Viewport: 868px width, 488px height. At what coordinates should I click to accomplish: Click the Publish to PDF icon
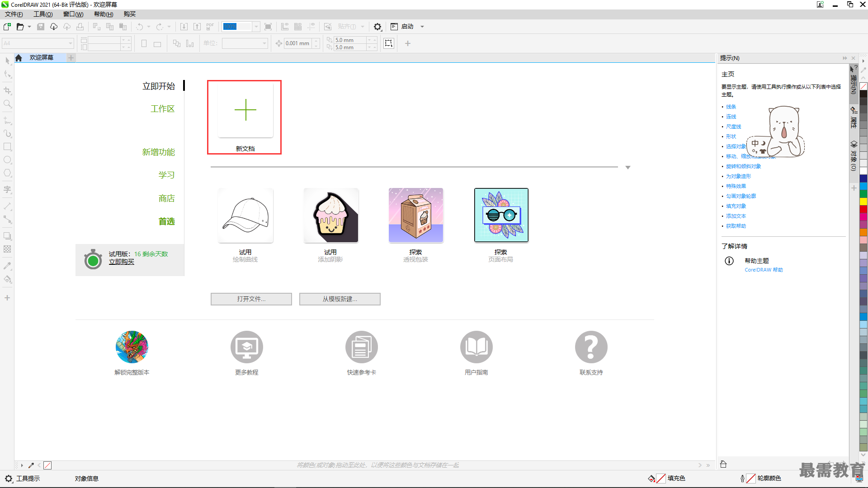[x=210, y=27]
